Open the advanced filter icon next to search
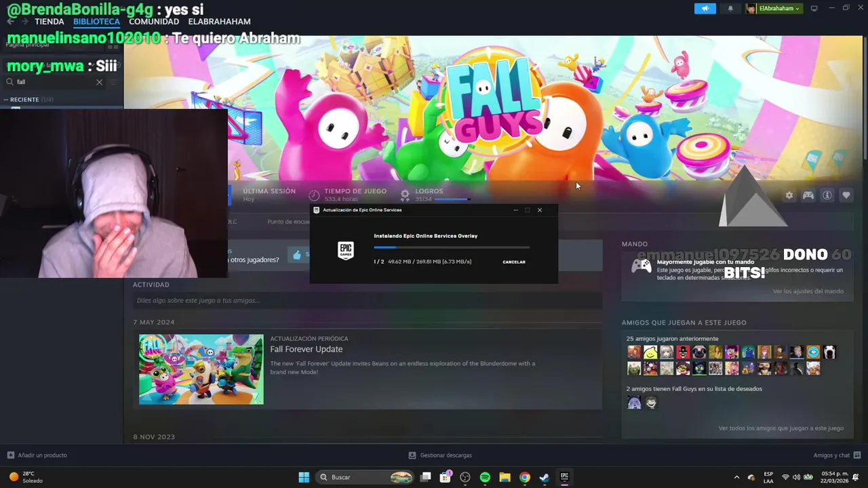This screenshot has height=488, width=868. (113, 82)
